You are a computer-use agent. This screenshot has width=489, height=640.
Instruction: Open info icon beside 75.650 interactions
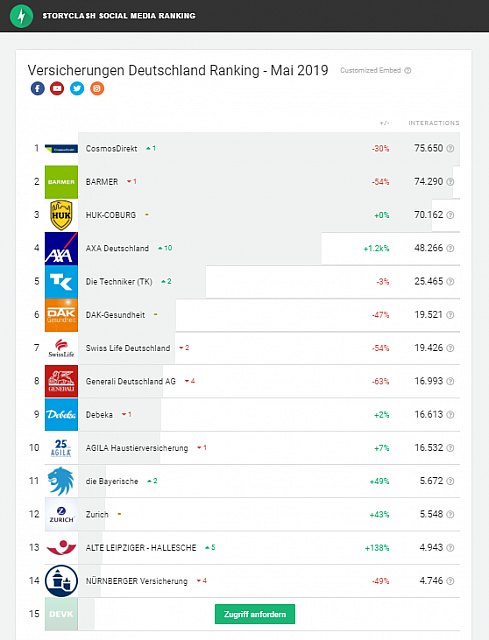450,149
